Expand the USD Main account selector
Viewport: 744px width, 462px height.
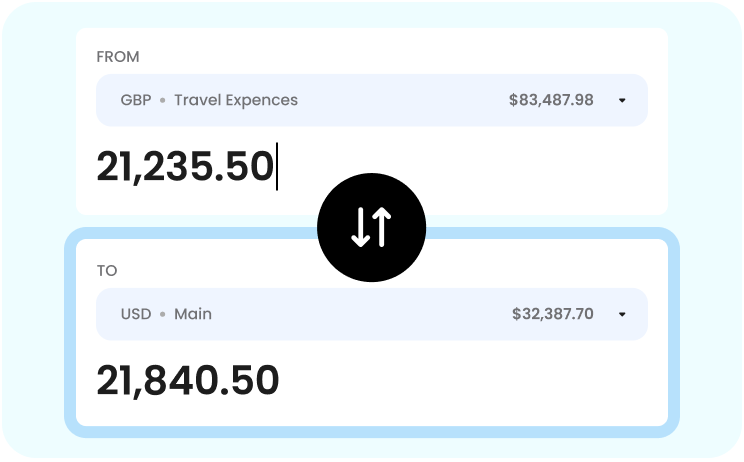(x=372, y=314)
